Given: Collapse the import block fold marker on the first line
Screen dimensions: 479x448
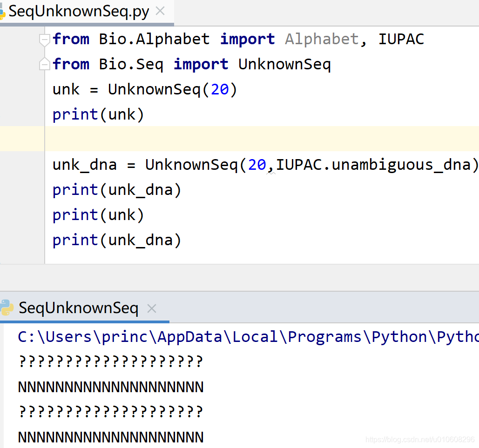Looking at the screenshot, I should (x=45, y=40).
